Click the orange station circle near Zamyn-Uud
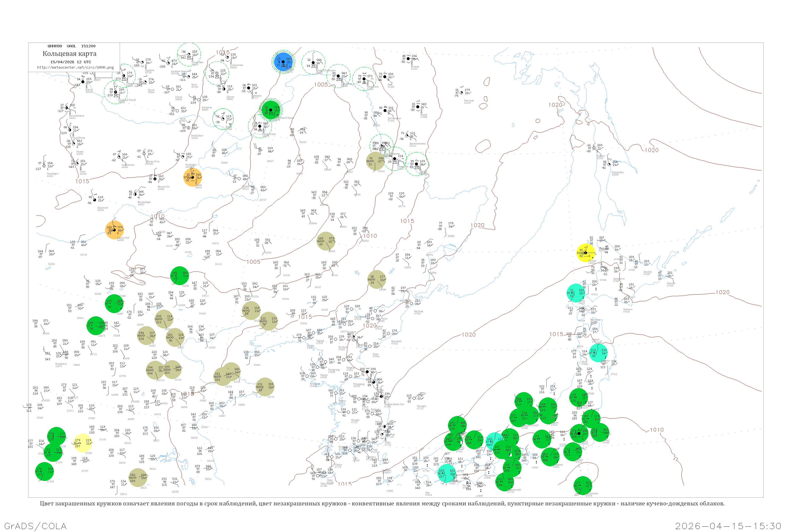 click(114, 230)
